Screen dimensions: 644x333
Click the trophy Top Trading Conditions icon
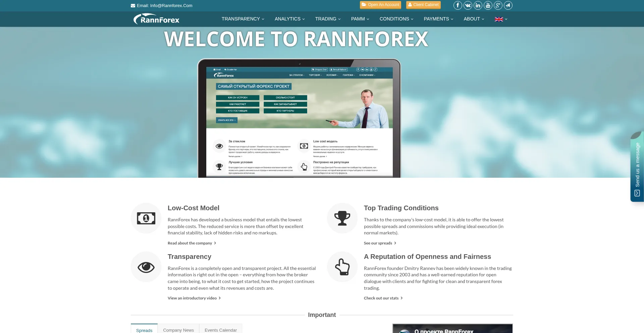(x=342, y=218)
